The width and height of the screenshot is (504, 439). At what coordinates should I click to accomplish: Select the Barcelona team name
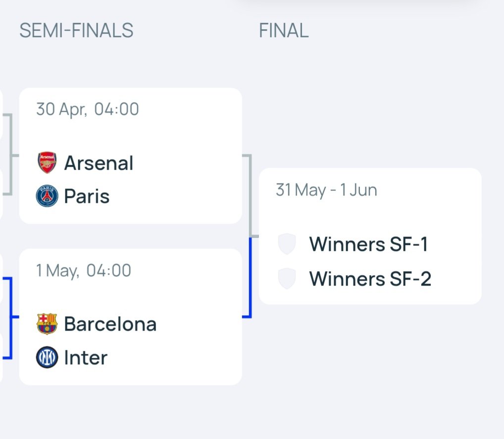coord(110,324)
